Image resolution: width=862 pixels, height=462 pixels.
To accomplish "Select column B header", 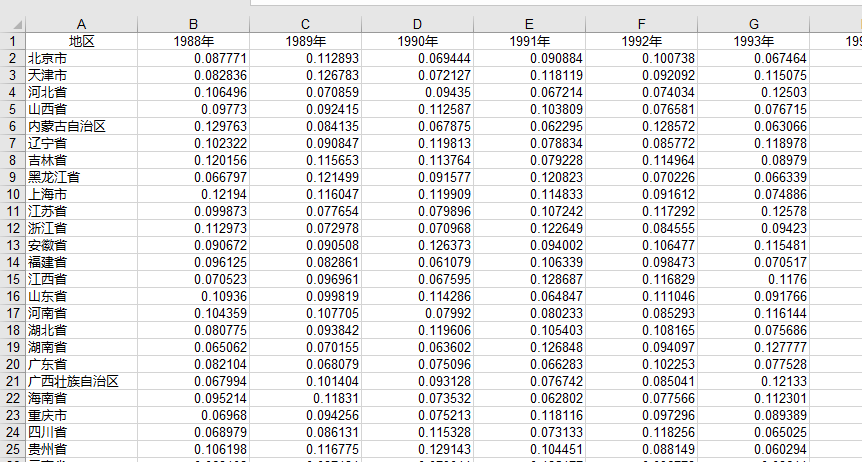I will coord(193,24).
